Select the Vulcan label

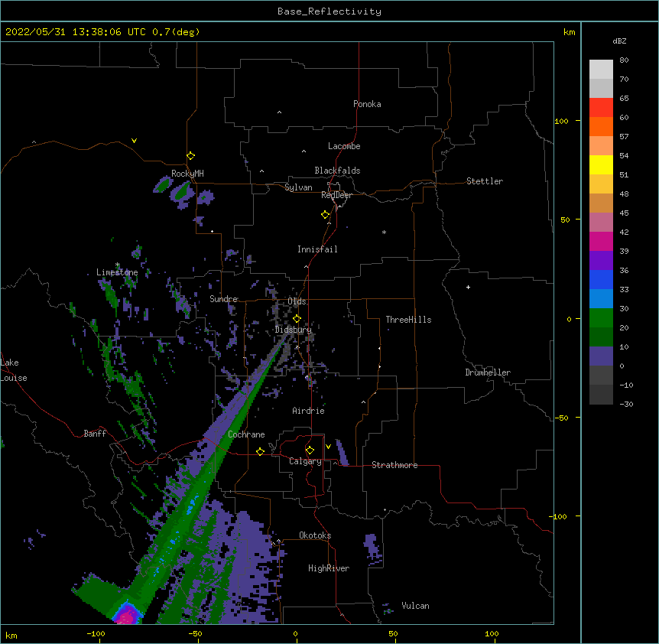point(415,606)
